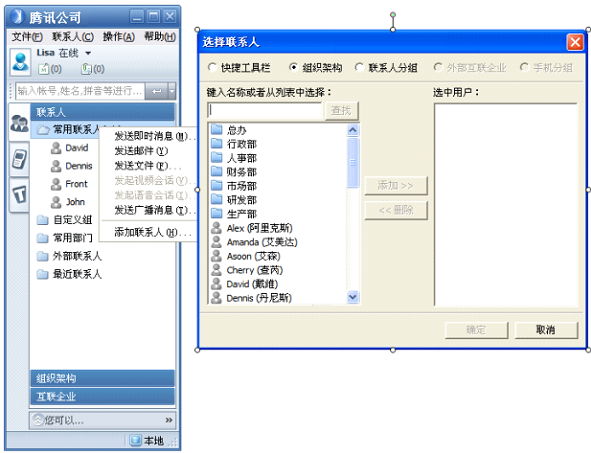Viewport: 591px width, 453px height.
Task: Open the mobile phone sidebar icon
Action: [x=19, y=159]
